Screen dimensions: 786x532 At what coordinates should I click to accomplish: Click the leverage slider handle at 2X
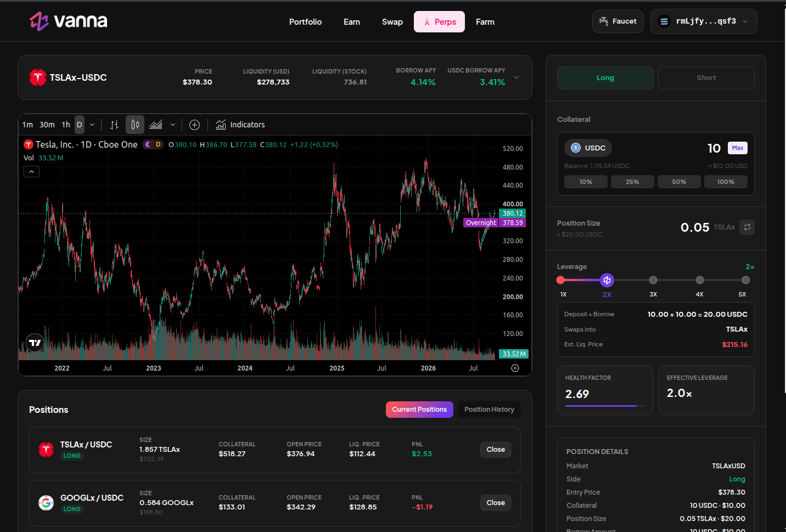pyautogui.click(x=607, y=280)
